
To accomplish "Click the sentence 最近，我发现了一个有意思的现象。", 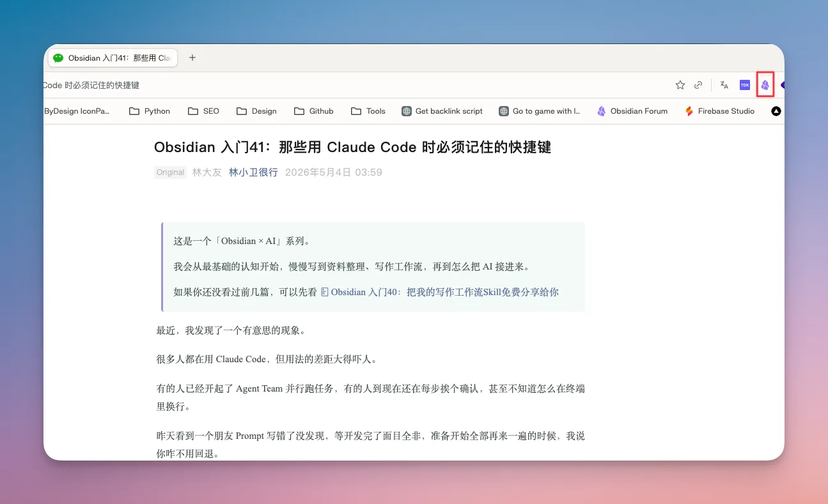I will 231,331.
